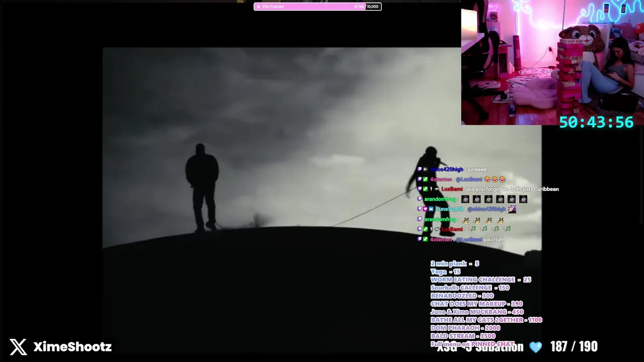This screenshot has width=644, height=362.
Task: Click the Twitch badge beside chico420high
Action: pos(420,169)
